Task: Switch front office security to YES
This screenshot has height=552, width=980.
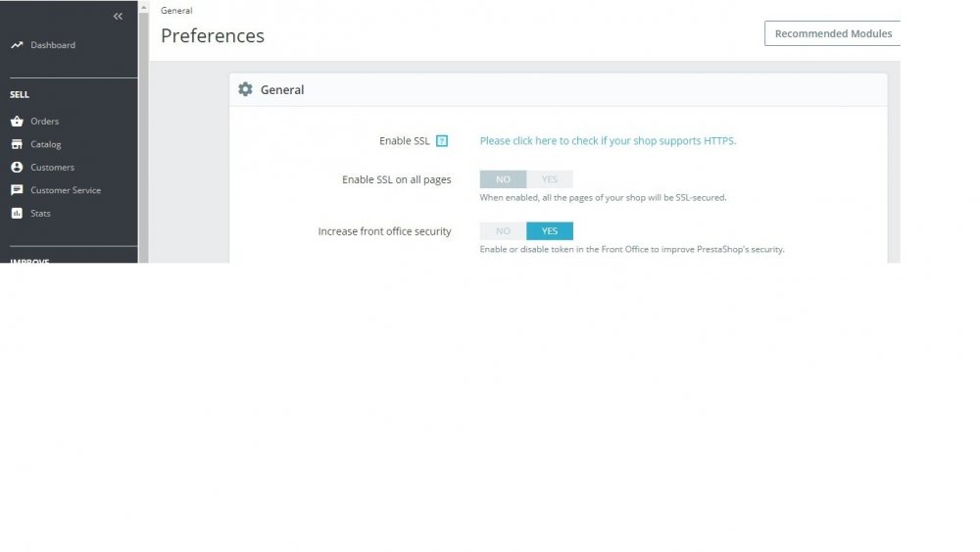Action: coord(550,231)
